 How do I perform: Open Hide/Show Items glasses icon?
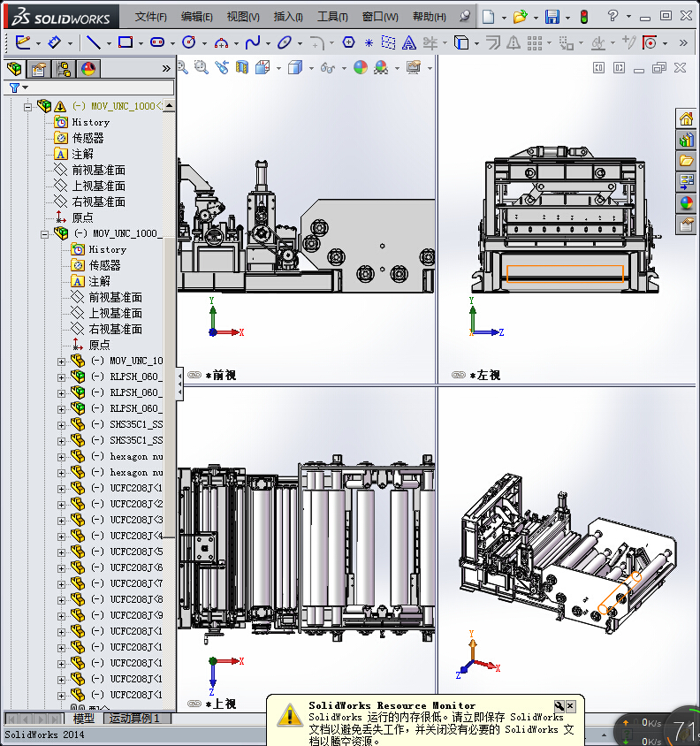328,68
